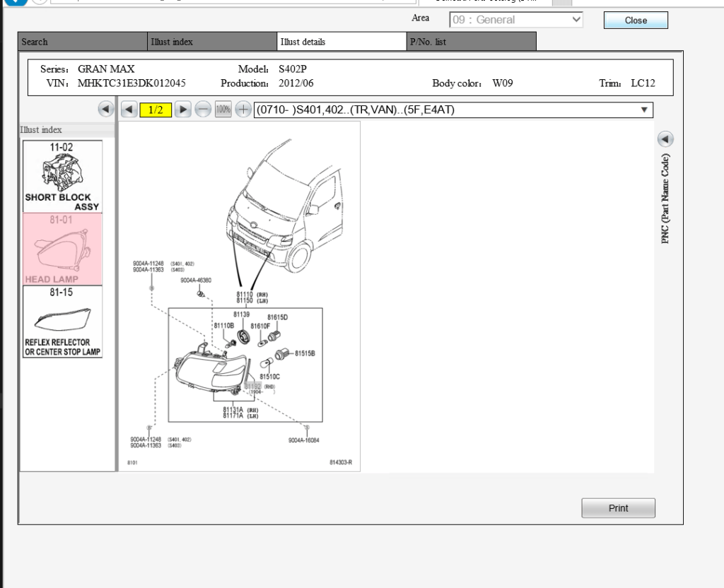Click part code 81139 in the diagram
Image resolution: width=724 pixels, height=588 pixels.
tap(242, 314)
